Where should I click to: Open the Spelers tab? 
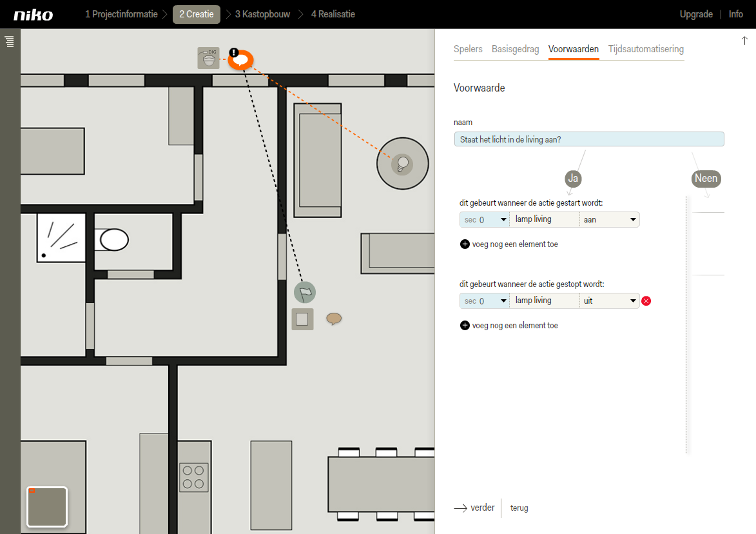click(468, 49)
